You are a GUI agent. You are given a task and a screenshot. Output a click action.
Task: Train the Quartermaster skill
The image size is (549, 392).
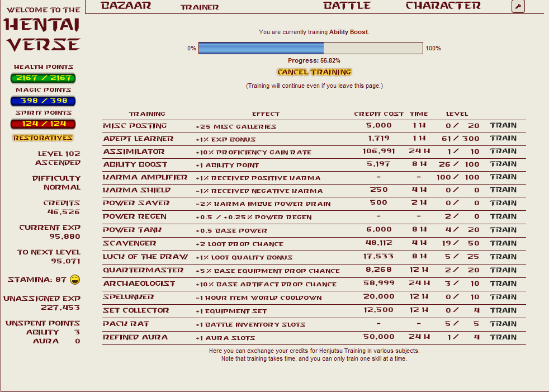pos(503,270)
